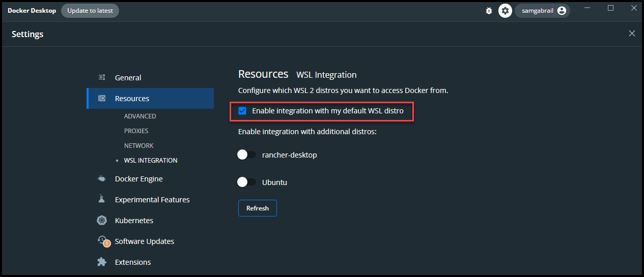Click the Docker Desktop title text
This screenshot has height=277, width=644.
pyautogui.click(x=32, y=11)
